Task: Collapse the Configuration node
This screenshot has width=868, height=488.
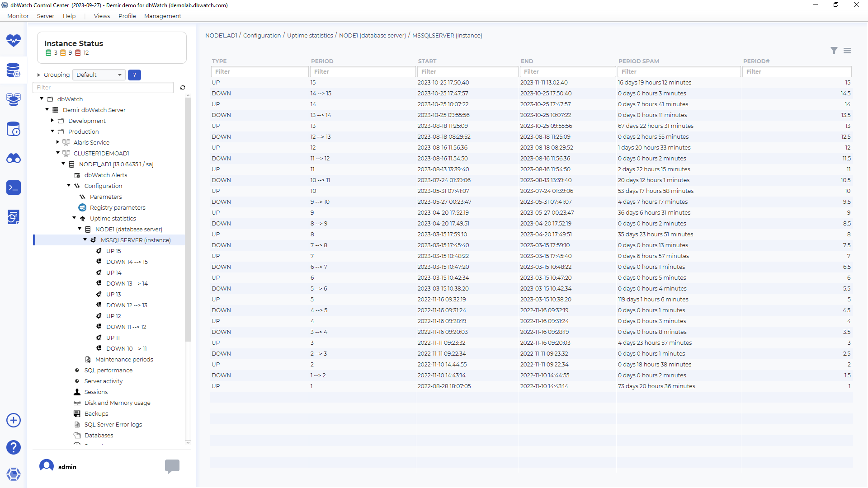Action: click(69, 185)
